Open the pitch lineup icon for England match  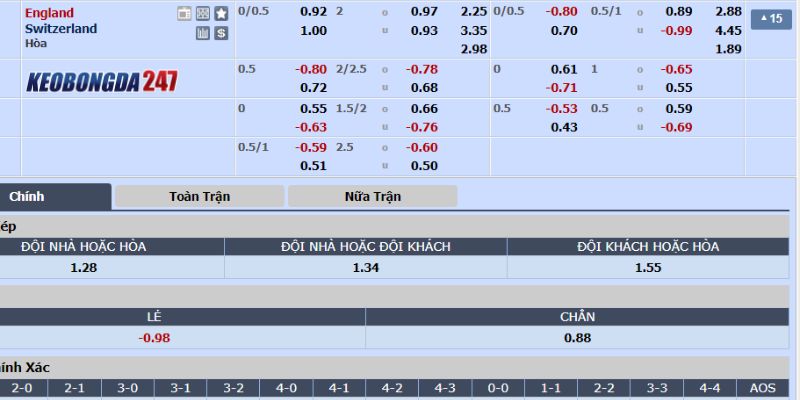coord(203,14)
